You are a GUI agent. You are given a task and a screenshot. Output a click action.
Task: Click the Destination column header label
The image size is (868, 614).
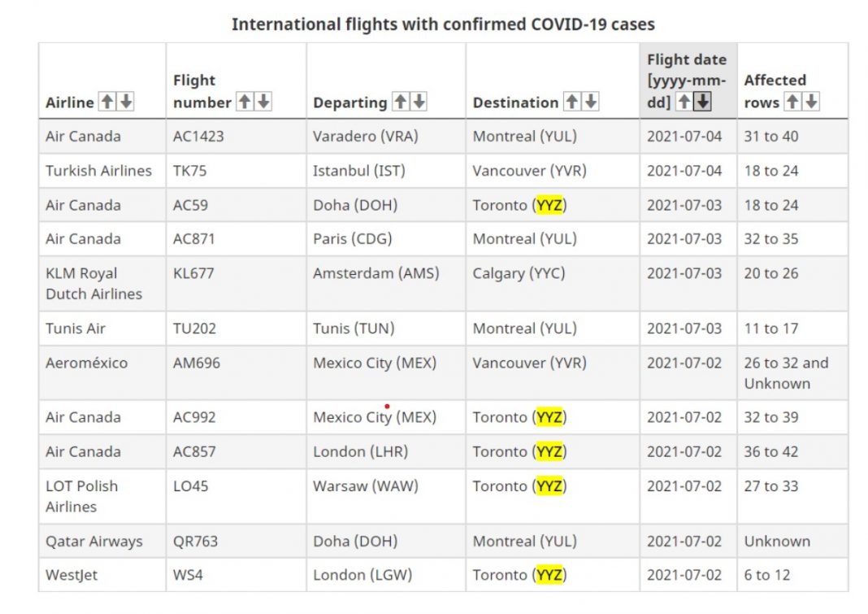515,102
